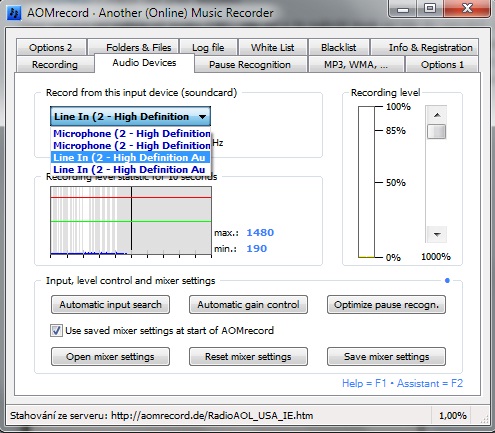Switch to the Blacklist tab

point(339,47)
